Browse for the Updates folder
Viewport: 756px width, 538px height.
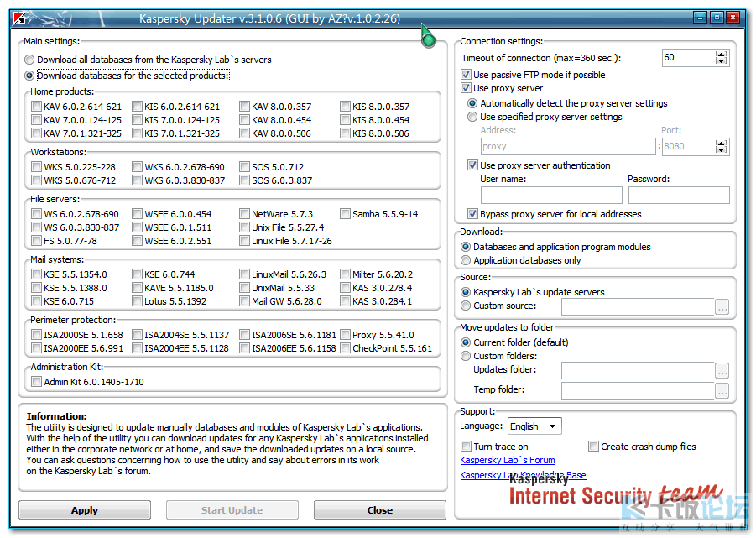pos(722,371)
